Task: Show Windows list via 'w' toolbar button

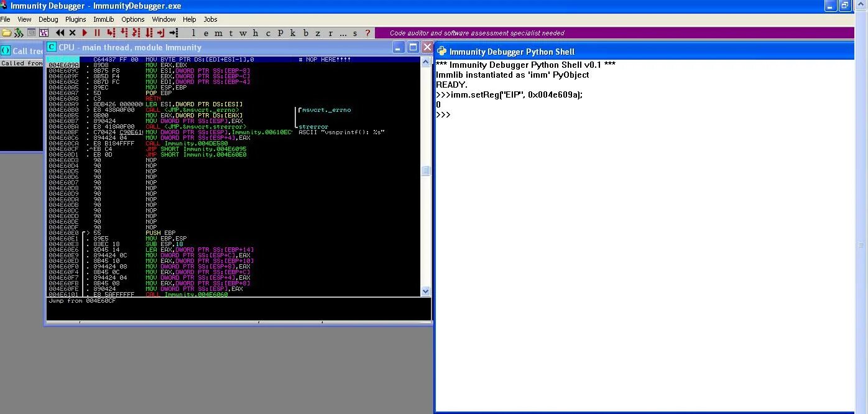Action: (x=242, y=33)
